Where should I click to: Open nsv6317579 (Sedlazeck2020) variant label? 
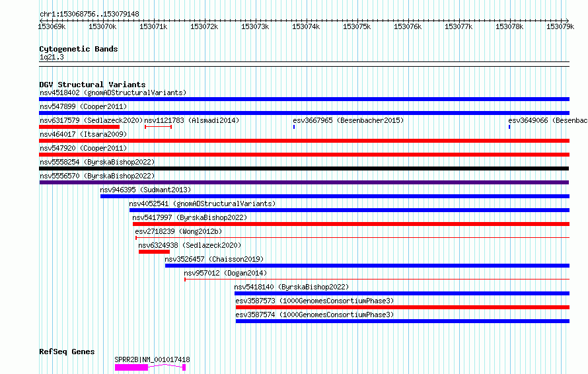(91, 120)
